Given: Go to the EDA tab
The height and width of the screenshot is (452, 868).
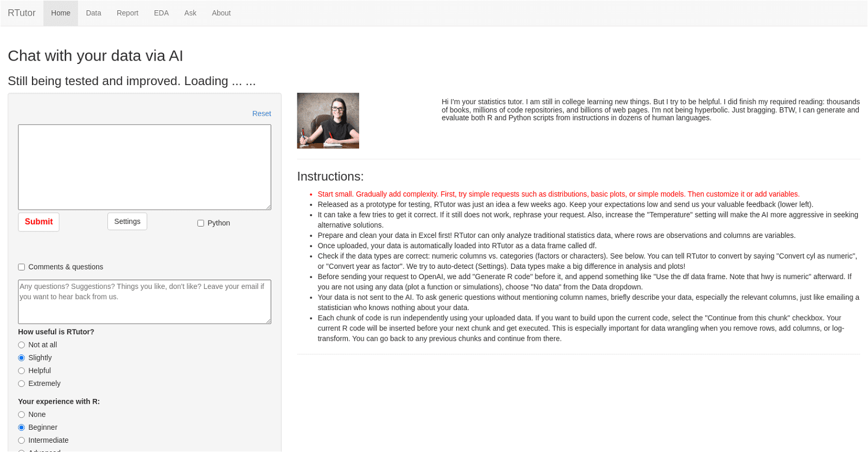Looking at the screenshot, I should 161,13.
